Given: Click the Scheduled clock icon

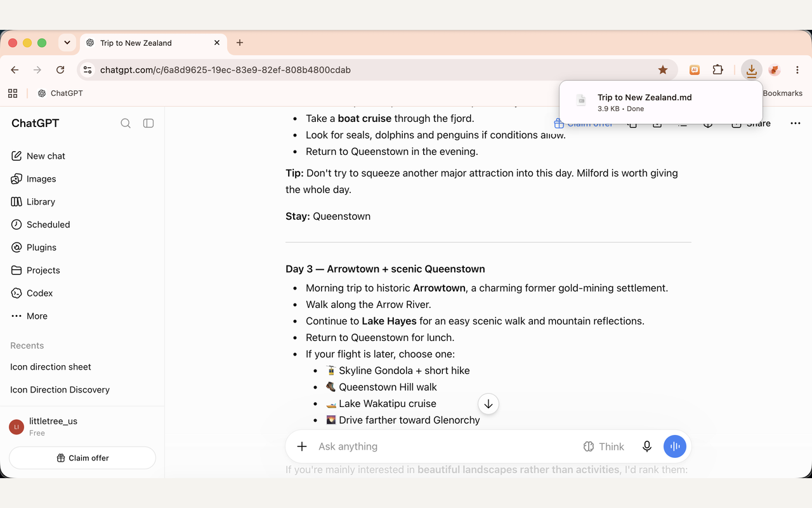Looking at the screenshot, I should pyautogui.click(x=16, y=225).
